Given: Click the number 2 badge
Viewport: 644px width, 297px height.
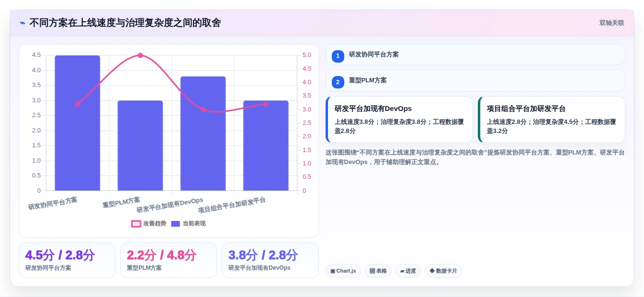Looking at the screenshot, I should 338,82.
